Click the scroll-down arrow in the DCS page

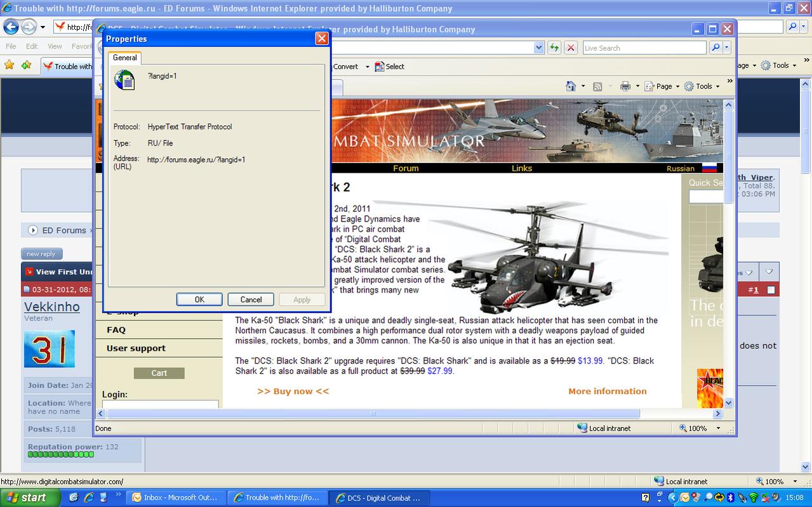(729, 402)
